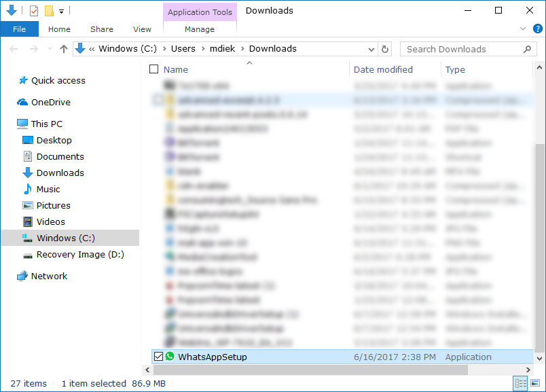Click inside the Search Downloads box
The height and width of the screenshot is (392, 546).
455,48
